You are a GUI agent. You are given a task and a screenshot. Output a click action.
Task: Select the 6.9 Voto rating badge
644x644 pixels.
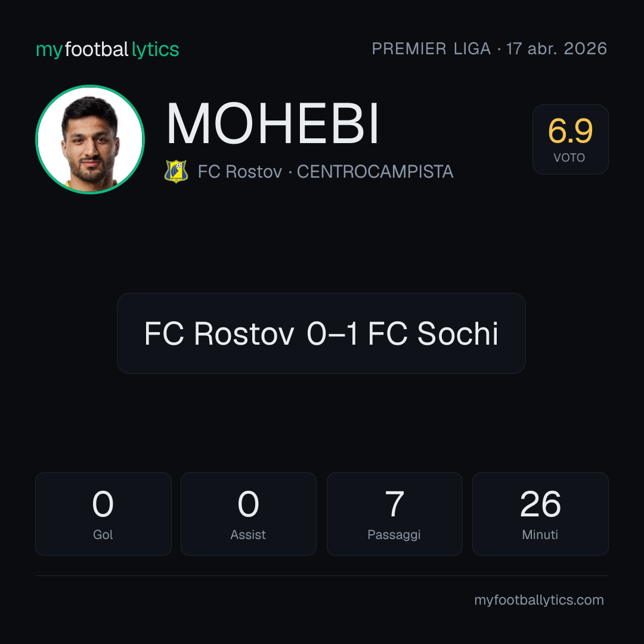click(570, 139)
